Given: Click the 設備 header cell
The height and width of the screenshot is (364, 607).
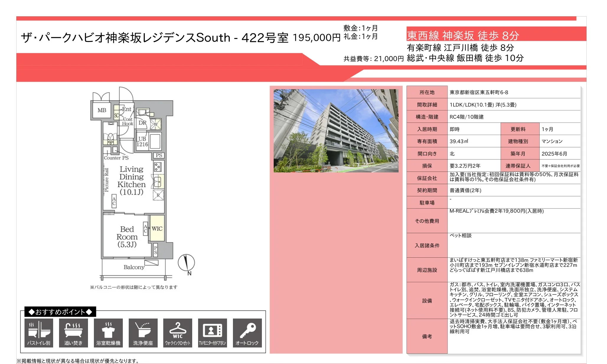Looking at the screenshot, I should coord(427,301).
